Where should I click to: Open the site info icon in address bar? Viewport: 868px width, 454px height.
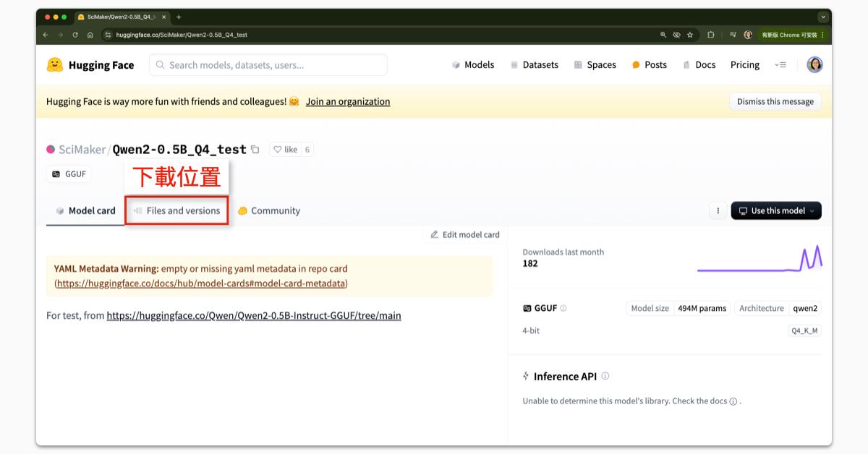pyautogui.click(x=109, y=35)
